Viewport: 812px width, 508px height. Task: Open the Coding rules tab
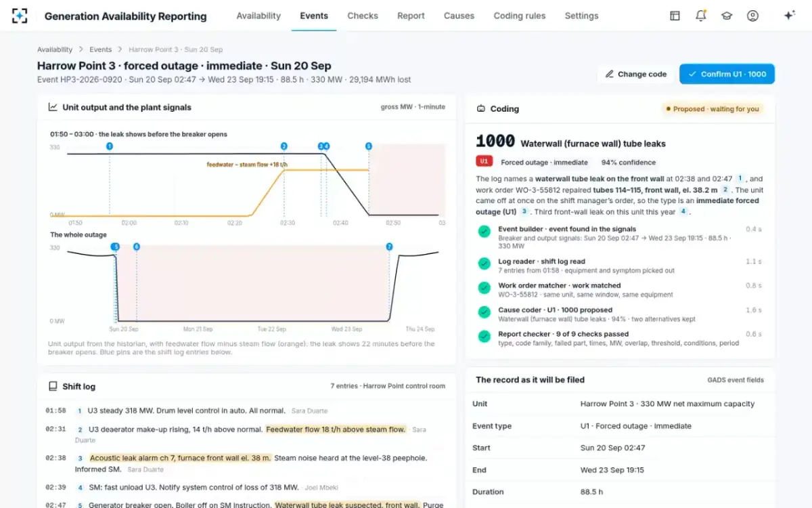(520, 16)
